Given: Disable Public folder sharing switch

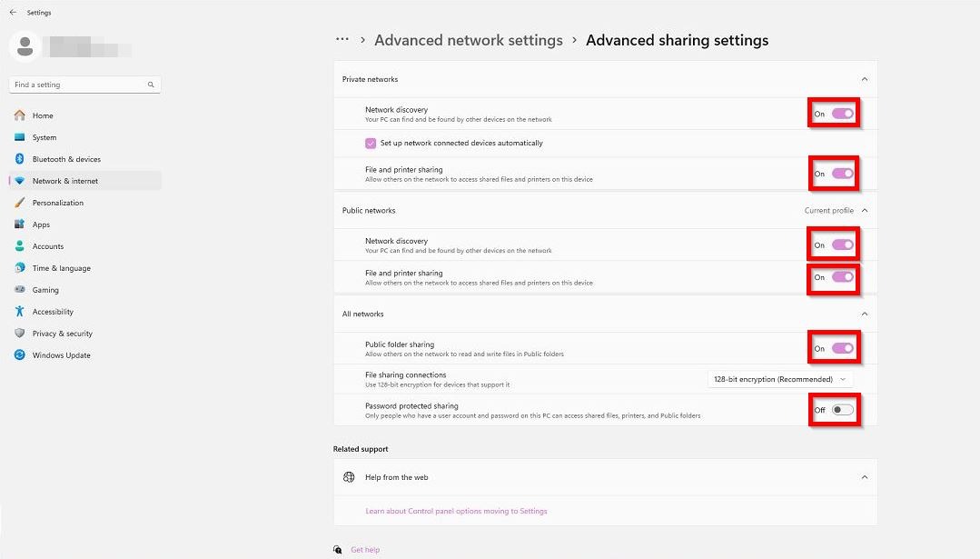Looking at the screenshot, I should point(842,348).
